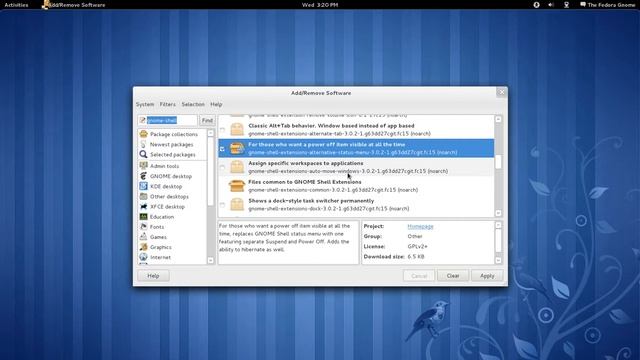This screenshot has height=360, width=640.
Task: Click the XFCE desktop icon
Action: (143, 207)
